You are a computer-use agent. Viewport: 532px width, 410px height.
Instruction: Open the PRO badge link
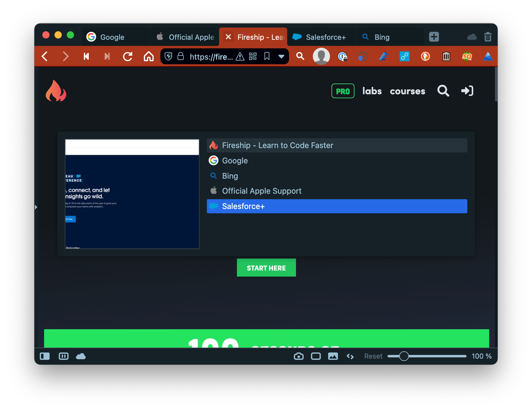(343, 91)
